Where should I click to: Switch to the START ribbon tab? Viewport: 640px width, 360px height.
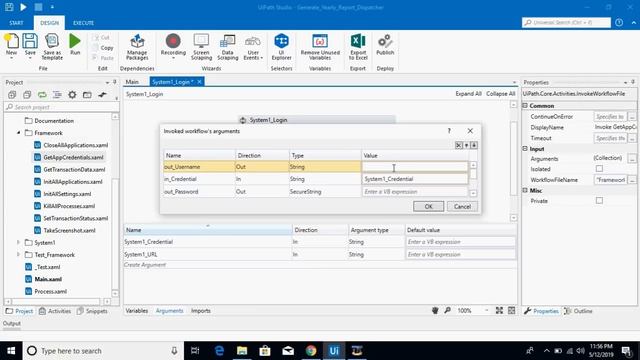16,23
